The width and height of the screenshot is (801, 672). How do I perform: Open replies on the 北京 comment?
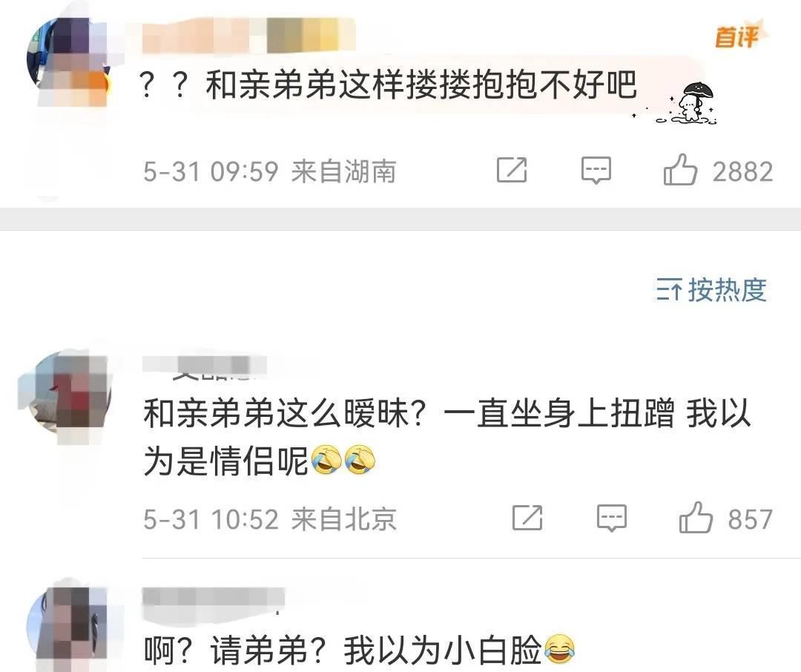(611, 518)
